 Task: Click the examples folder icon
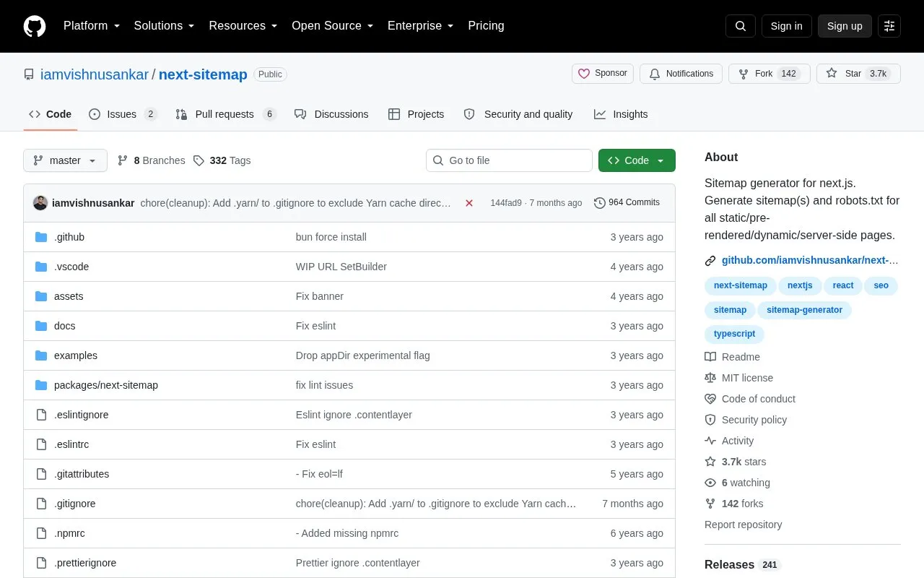pyautogui.click(x=41, y=355)
